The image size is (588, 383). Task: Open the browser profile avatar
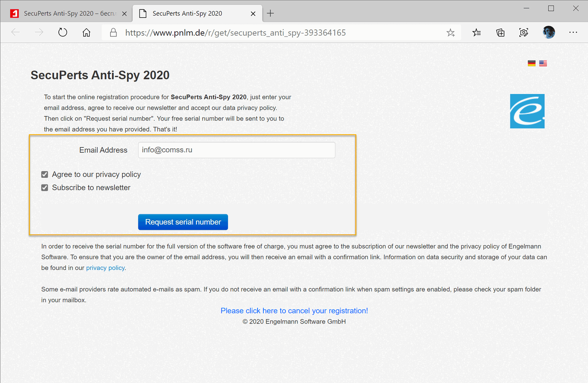[x=549, y=32]
